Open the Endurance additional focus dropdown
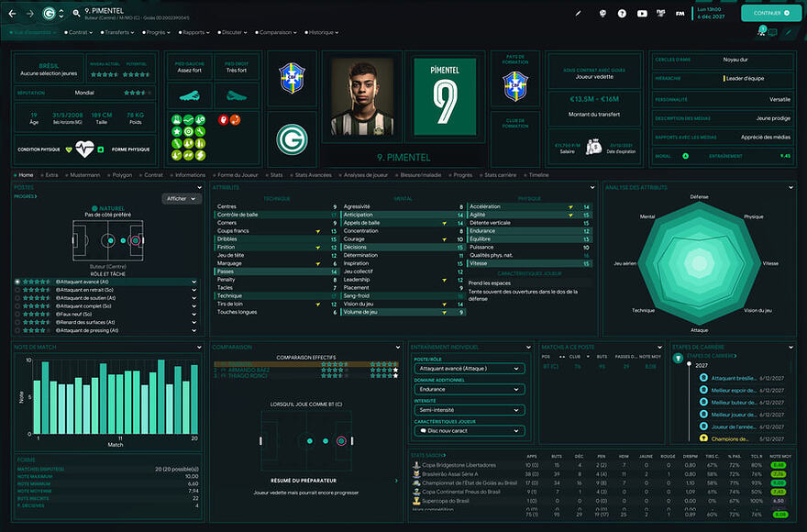 click(468, 389)
